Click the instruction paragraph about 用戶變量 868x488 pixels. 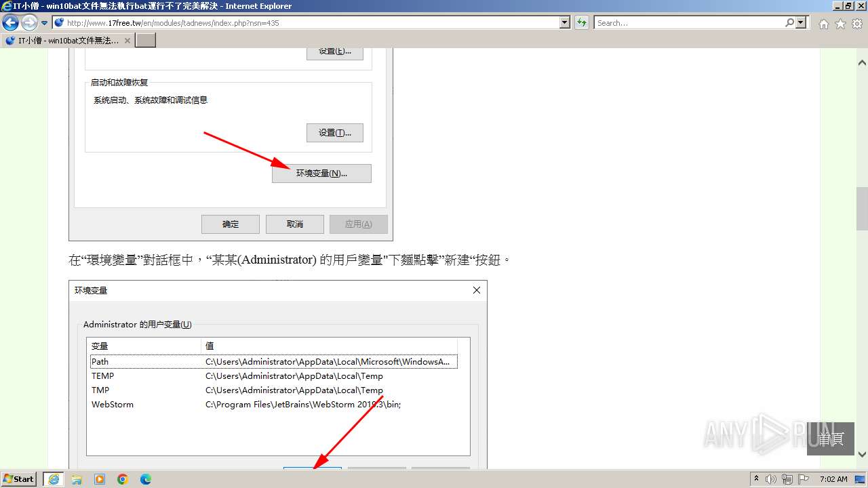(289, 260)
